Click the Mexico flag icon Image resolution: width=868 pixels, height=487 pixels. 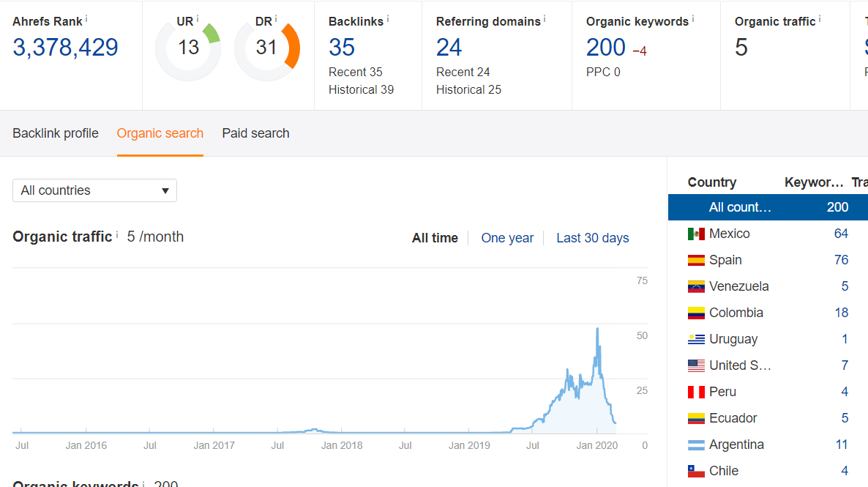coord(696,234)
